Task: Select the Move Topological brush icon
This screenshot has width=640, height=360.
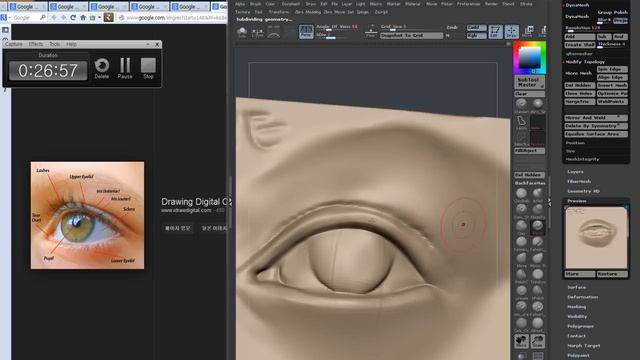Action: pyautogui.click(x=538, y=259)
